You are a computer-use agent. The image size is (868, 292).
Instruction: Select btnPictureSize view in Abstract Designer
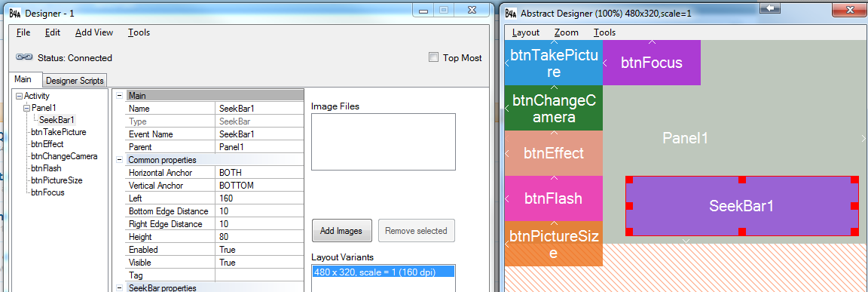point(554,244)
